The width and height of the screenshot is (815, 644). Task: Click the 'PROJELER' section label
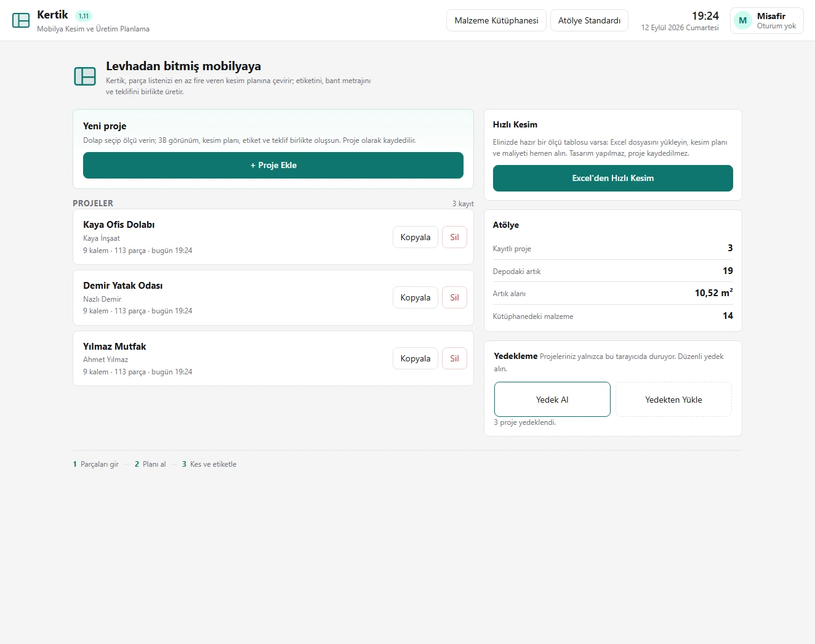tap(93, 203)
